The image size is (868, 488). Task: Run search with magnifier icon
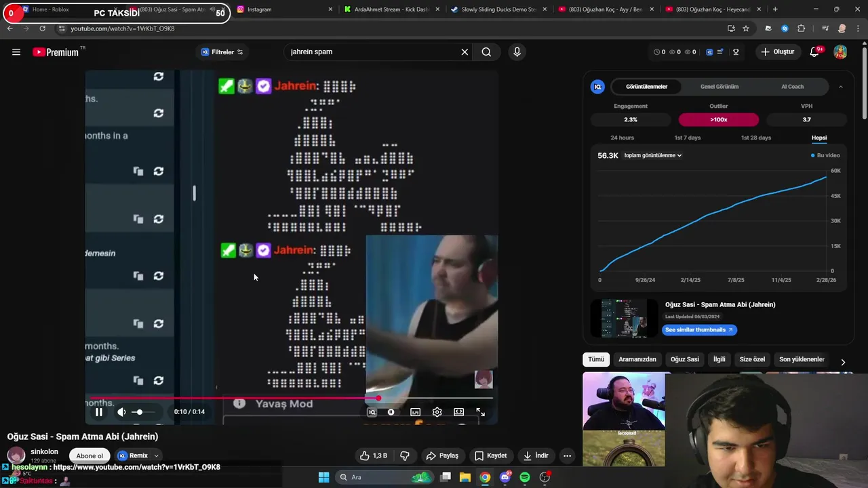(486, 52)
